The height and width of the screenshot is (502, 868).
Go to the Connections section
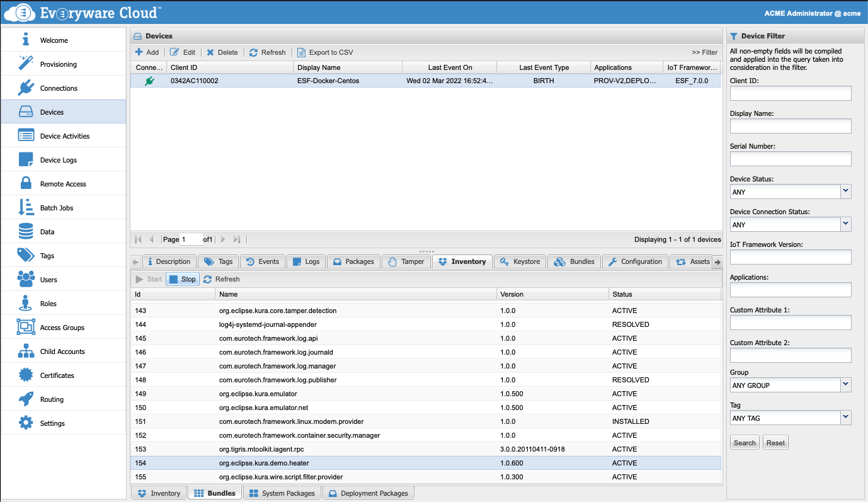click(59, 88)
